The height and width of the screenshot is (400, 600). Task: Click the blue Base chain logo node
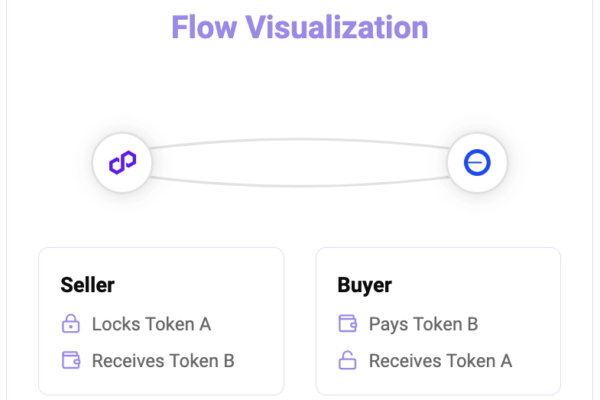(477, 163)
